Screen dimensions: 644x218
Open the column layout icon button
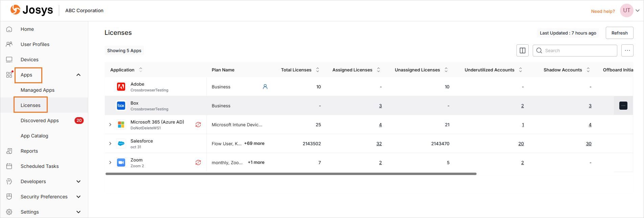click(523, 50)
